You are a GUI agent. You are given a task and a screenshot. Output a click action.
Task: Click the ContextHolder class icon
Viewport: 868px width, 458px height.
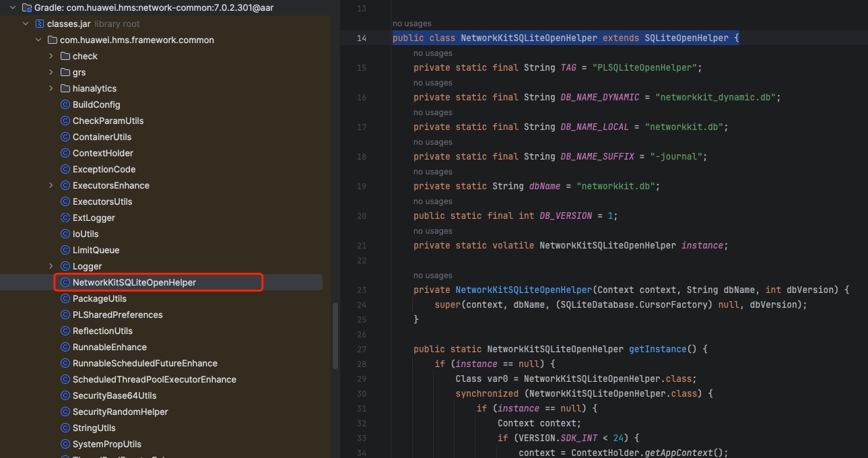click(65, 153)
